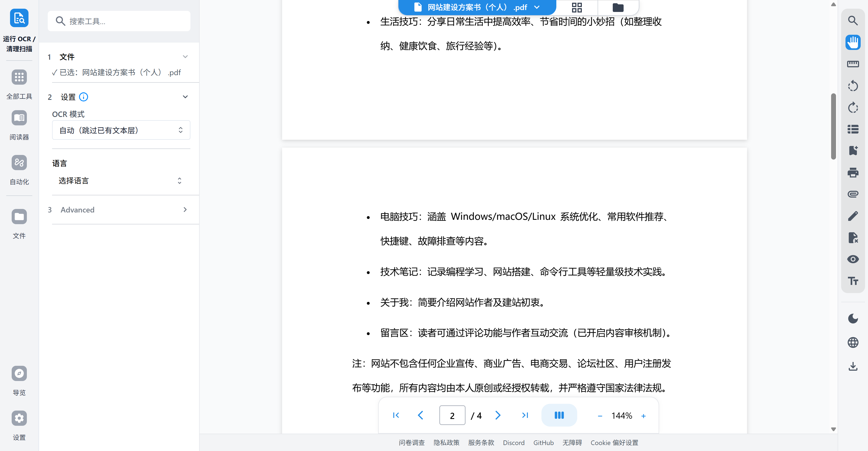Open the OCR mode dropdown
This screenshot has width=868, height=451.
[121, 130]
